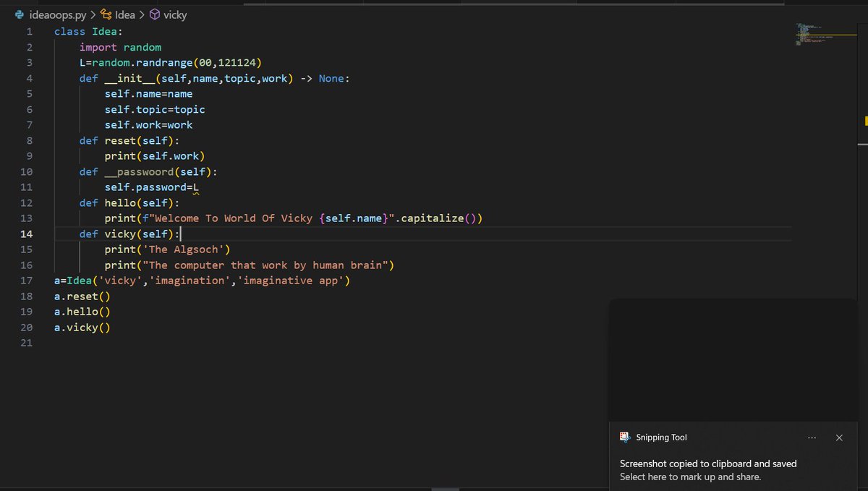Click the "a.hello()" call
Viewport: 868px width, 491px height.
click(82, 312)
